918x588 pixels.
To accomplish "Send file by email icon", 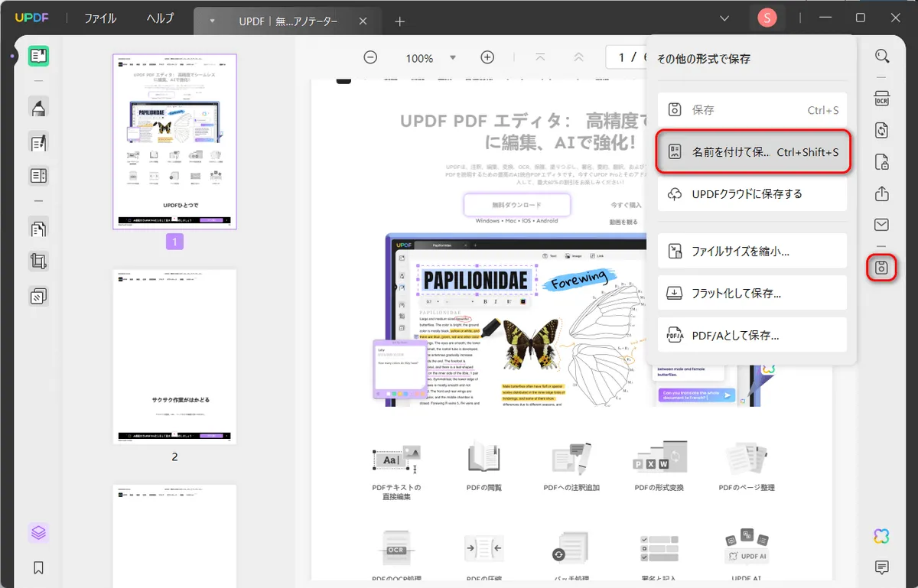I will 882,225.
